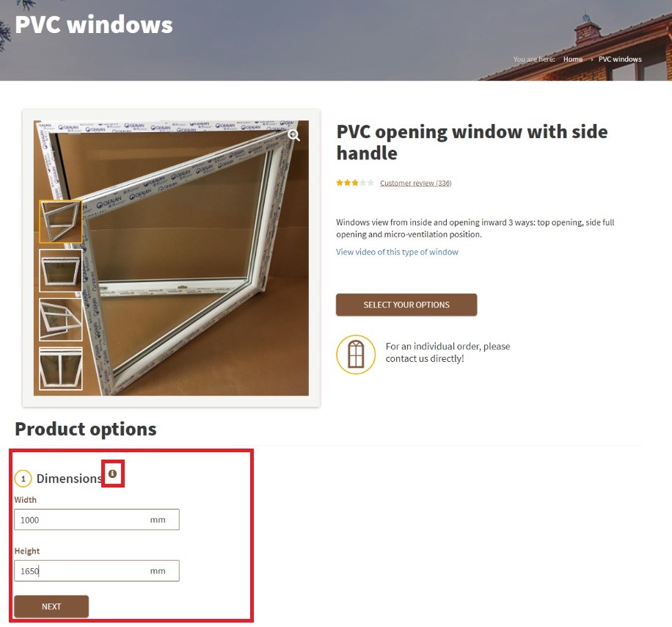Click the step 1 circle next to Dimensions
This screenshot has height=627, width=672.
tap(23, 478)
